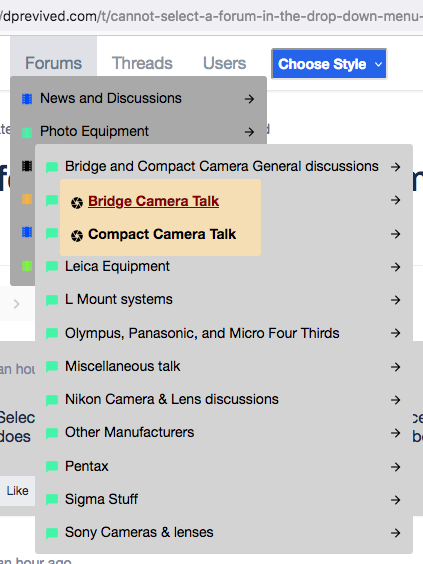423x564 pixels.
Task: Expand the arrow for Miscellaneous talk
Action: [395, 367]
